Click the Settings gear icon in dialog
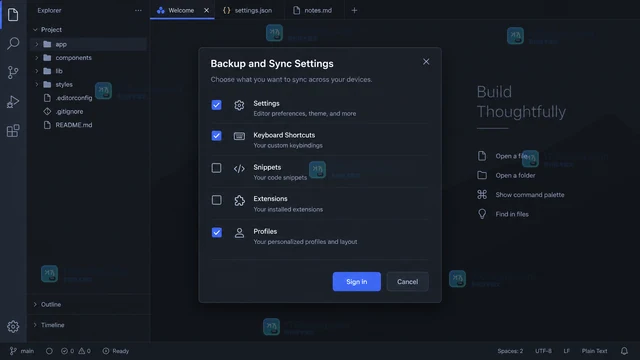The height and width of the screenshot is (360, 640). click(239, 105)
